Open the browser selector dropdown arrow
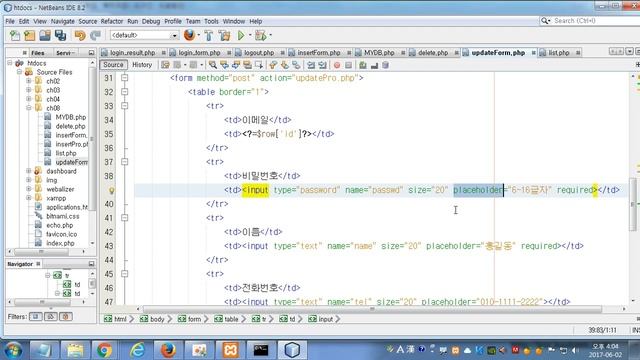Viewport: 640px width, 360px height. click(199, 36)
